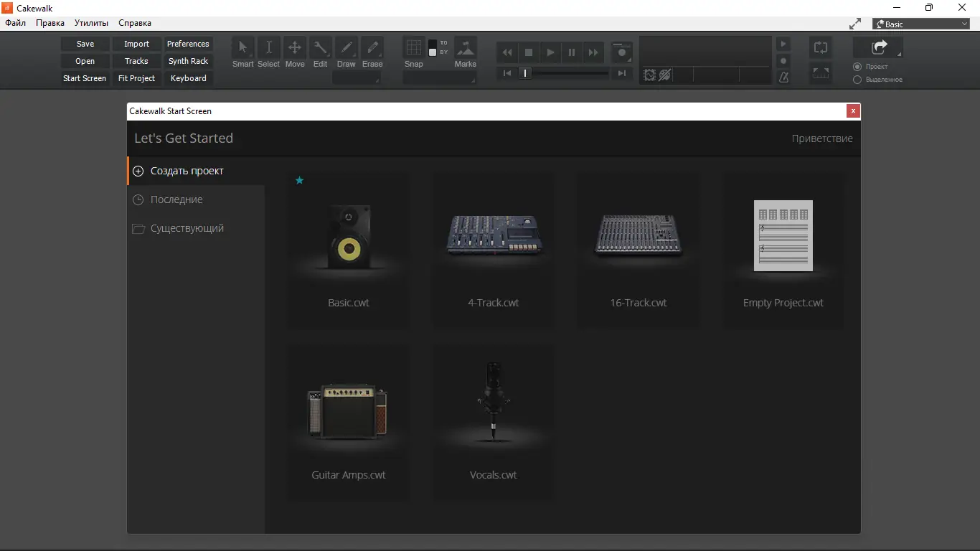
Task: Pick the Erase tool
Action: point(372,48)
